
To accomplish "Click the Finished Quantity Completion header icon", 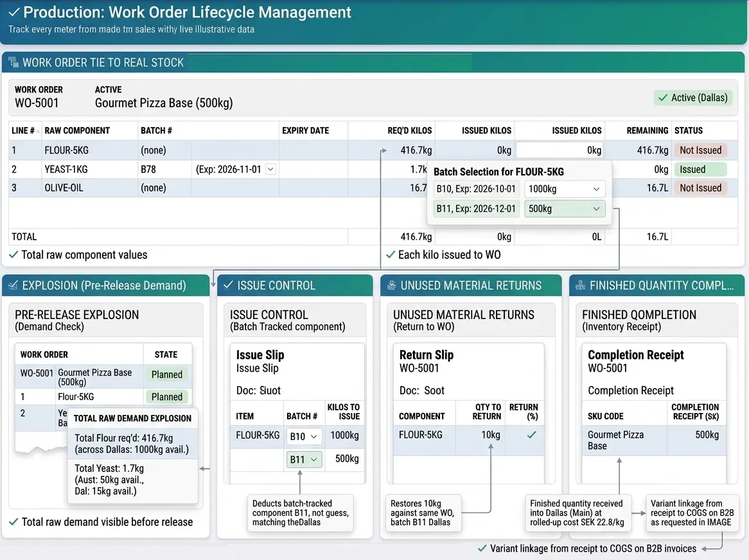I will click(581, 286).
